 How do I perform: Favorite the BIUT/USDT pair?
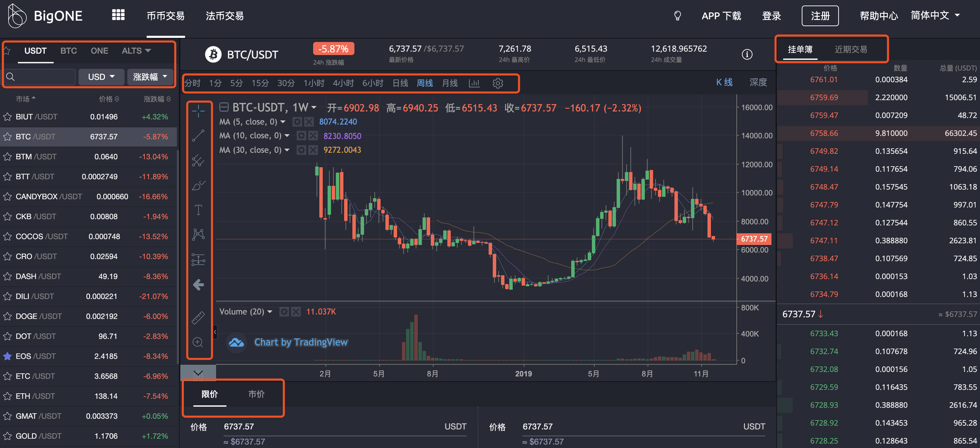[x=7, y=117]
